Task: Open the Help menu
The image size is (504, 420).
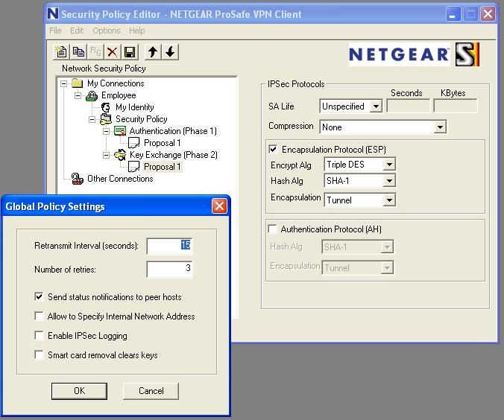Action: [137, 31]
